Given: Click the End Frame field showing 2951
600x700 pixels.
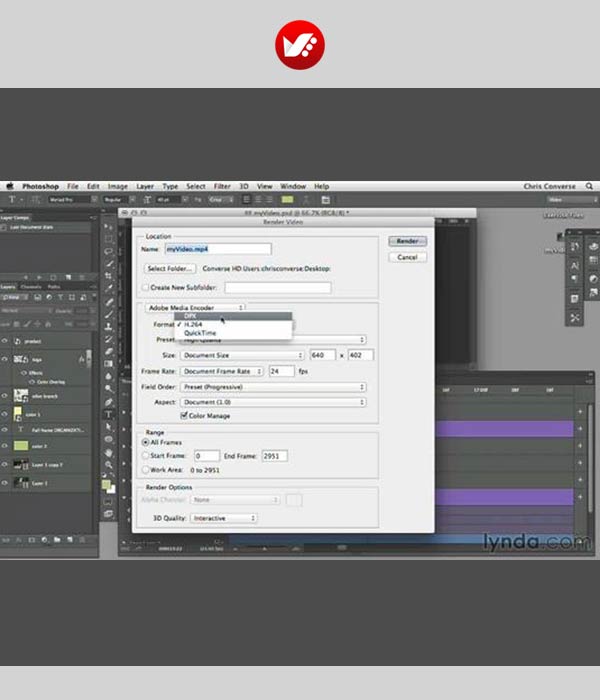Looking at the screenshot, I should pyautogui.click(x=275, y=456).
